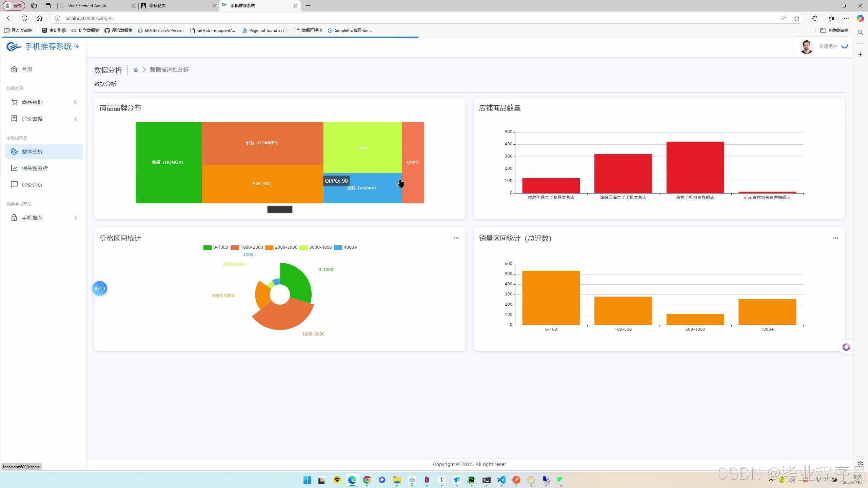The width and height of the screenshot is (868, 488).
Task: Toggle the 2000-3000 legend item
Action: click(x=281, y=247)
